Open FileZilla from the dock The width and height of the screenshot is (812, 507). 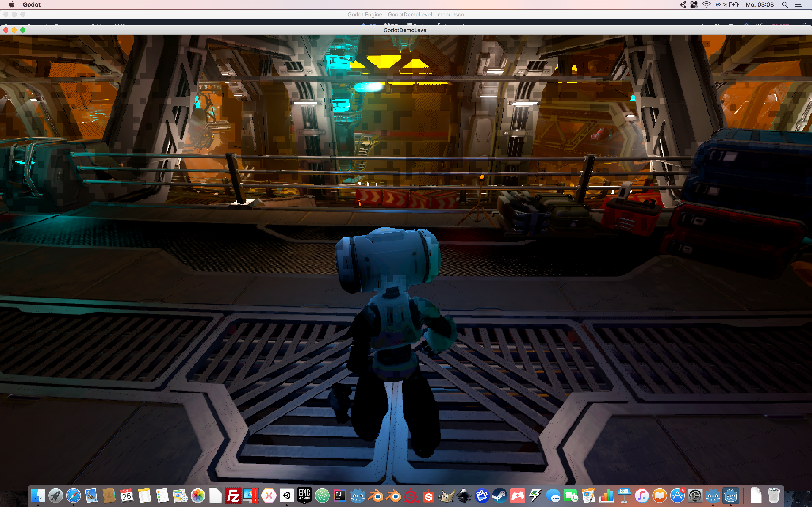click(233, 496)
